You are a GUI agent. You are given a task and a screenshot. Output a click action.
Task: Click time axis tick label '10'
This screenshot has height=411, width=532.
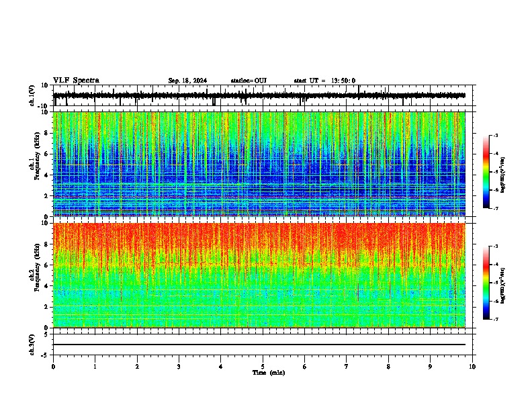pyautogui.click(x=472, y=367)
